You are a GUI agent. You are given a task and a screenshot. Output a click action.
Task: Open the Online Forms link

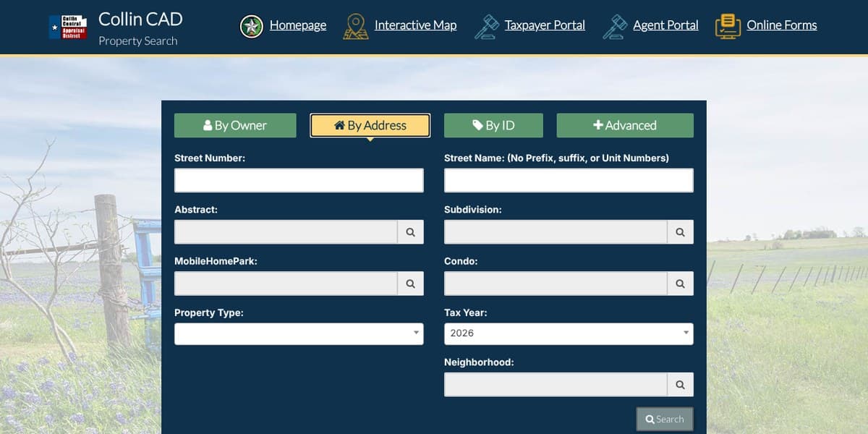[782, 25]
